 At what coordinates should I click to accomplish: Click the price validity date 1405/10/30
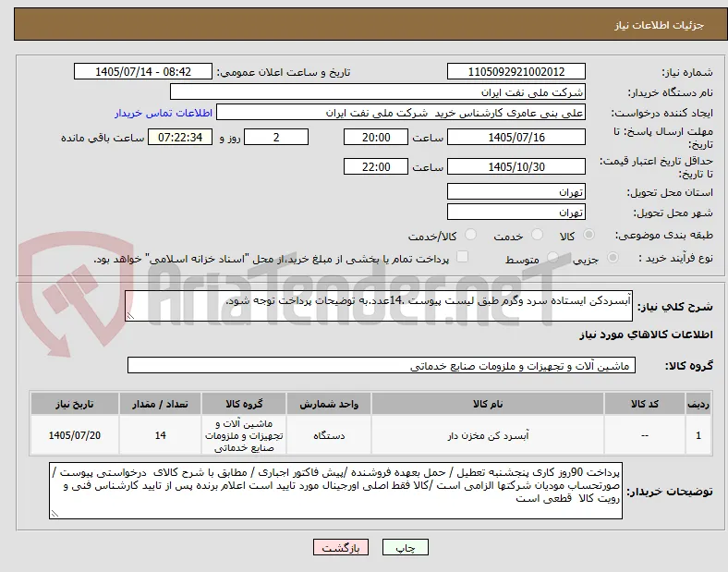pos(516,166)
